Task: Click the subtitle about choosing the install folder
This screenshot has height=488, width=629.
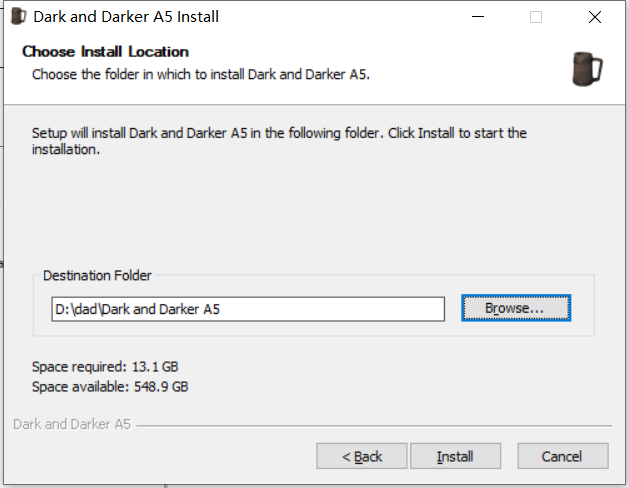Action: [x=201, y=74]
